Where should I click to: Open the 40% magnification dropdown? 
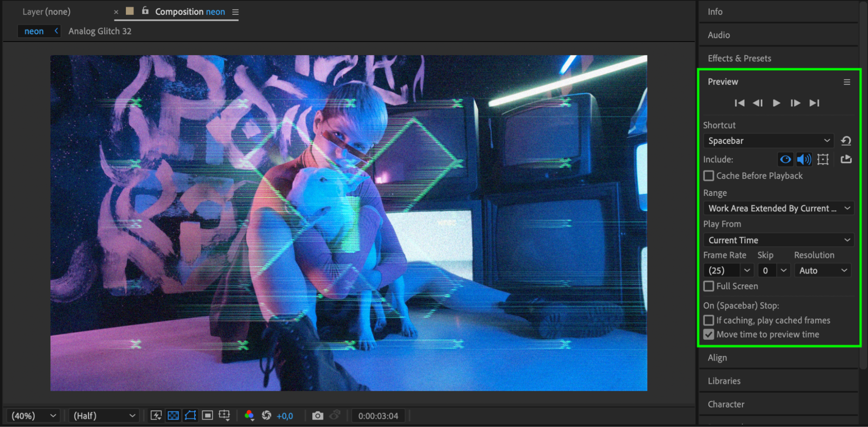(34, 416)
